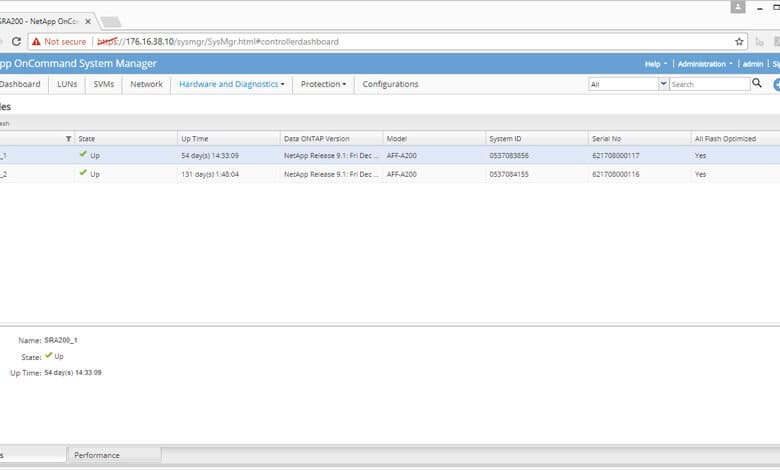Close the NetApp browser tab
The width and height of the screenshot is (780, 470).
tap(88, 21)
